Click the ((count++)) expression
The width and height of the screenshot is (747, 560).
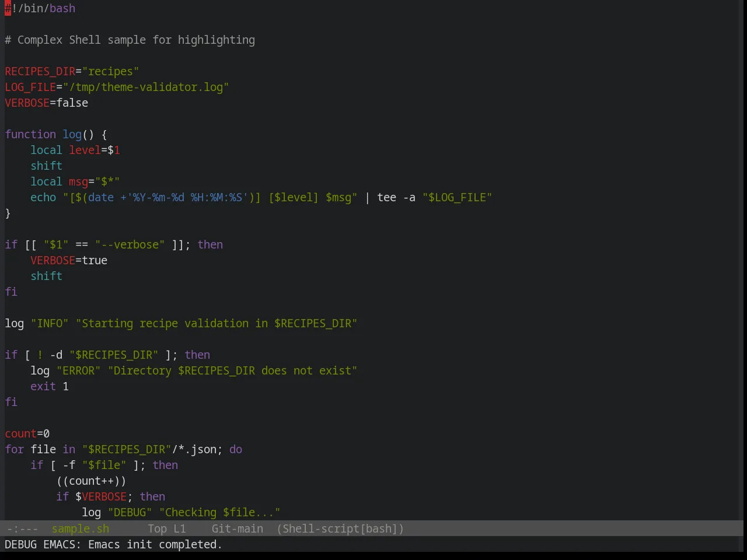[91, 481]
